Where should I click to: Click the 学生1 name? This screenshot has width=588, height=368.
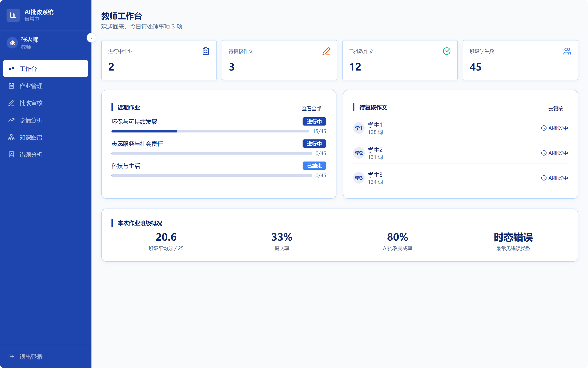click(x=375, y=125)
